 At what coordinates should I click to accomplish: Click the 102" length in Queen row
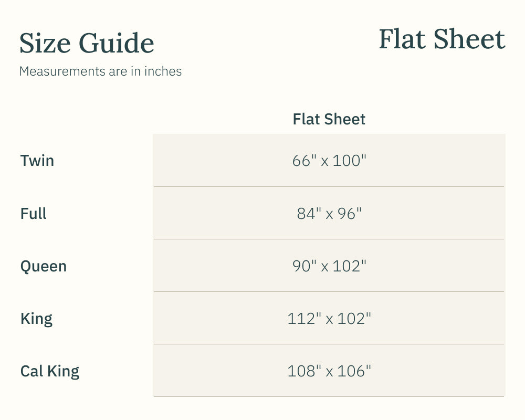coord(349,266)
